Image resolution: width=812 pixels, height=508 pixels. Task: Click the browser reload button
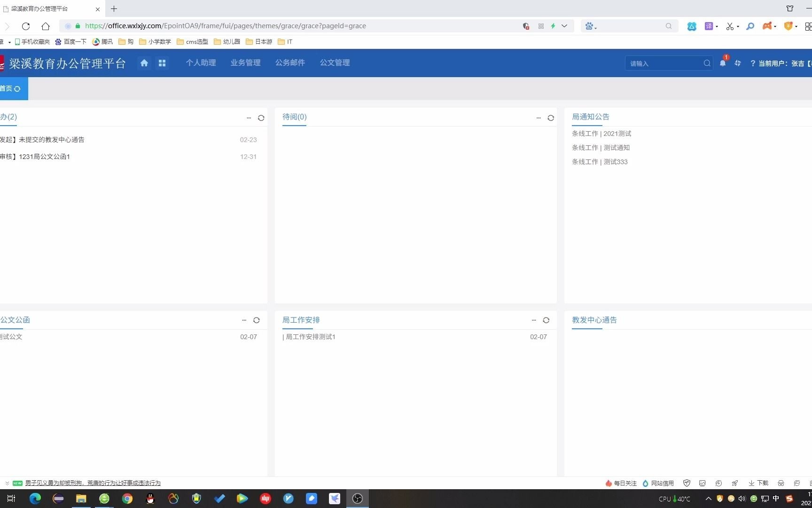coord(26,26)
